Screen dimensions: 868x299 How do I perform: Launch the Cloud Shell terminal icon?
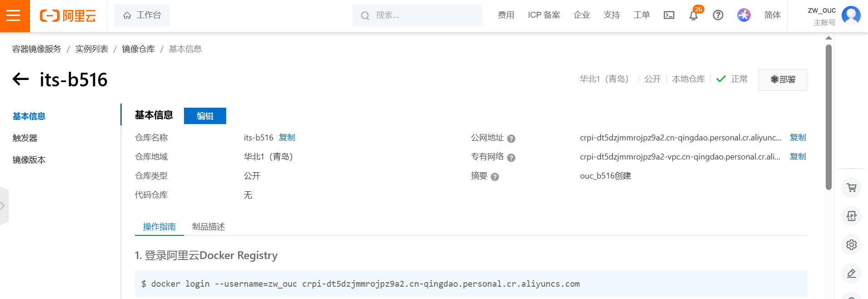coord(669,15)
